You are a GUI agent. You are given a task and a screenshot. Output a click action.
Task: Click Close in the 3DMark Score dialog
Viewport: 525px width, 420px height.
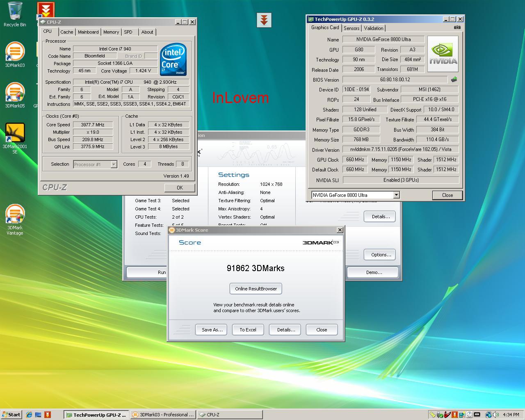coord(322,330)
